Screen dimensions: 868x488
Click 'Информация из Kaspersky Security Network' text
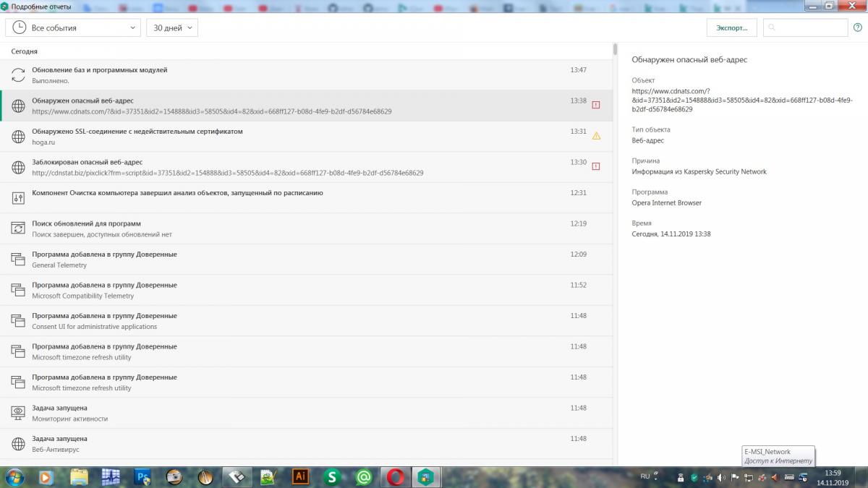click(699, 172)
